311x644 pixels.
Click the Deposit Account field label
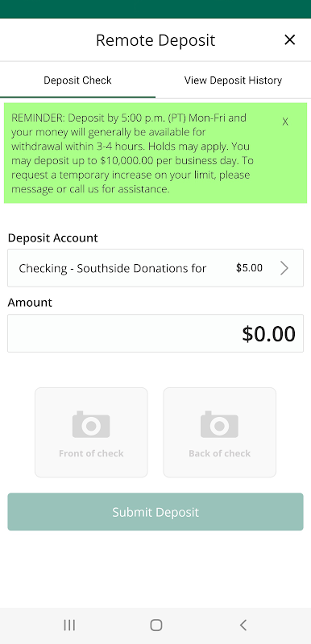[x=52, y=238]
